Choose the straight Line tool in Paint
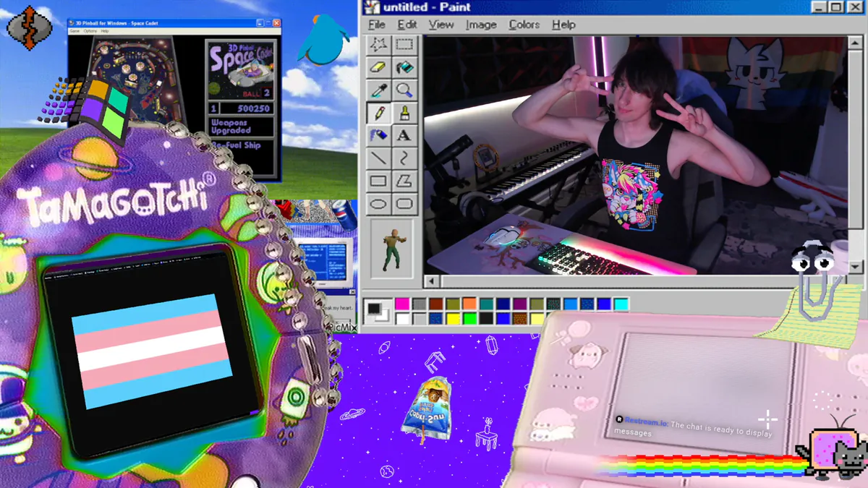 coord(378,158)
